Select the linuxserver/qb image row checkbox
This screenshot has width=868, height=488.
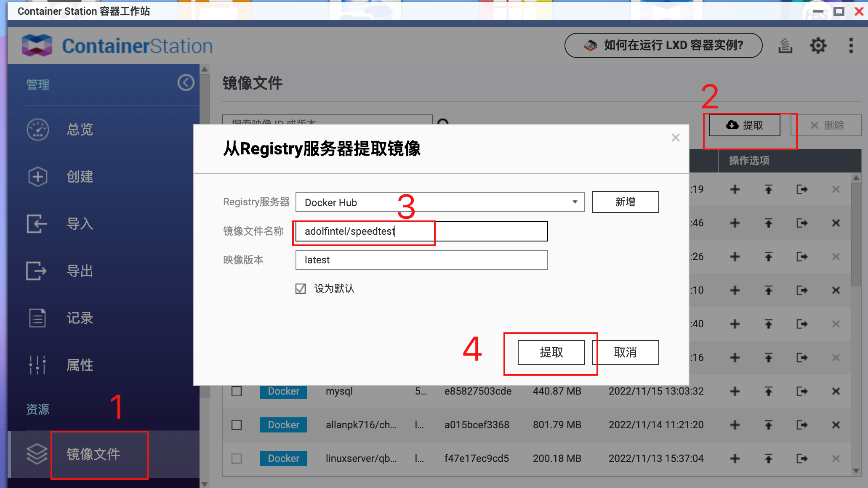coord(236,458)
